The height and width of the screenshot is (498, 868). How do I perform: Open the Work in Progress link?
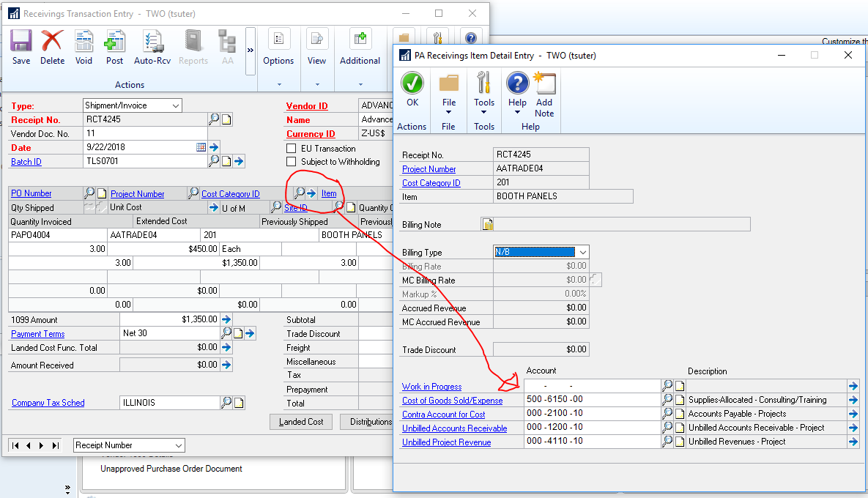click(431, 387)
